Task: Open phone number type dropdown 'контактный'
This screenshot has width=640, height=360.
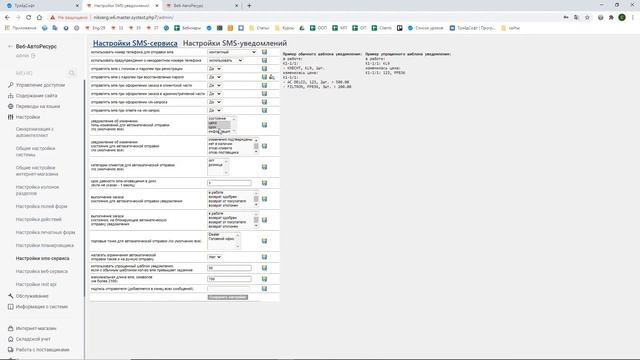Action: coord(232,52)
